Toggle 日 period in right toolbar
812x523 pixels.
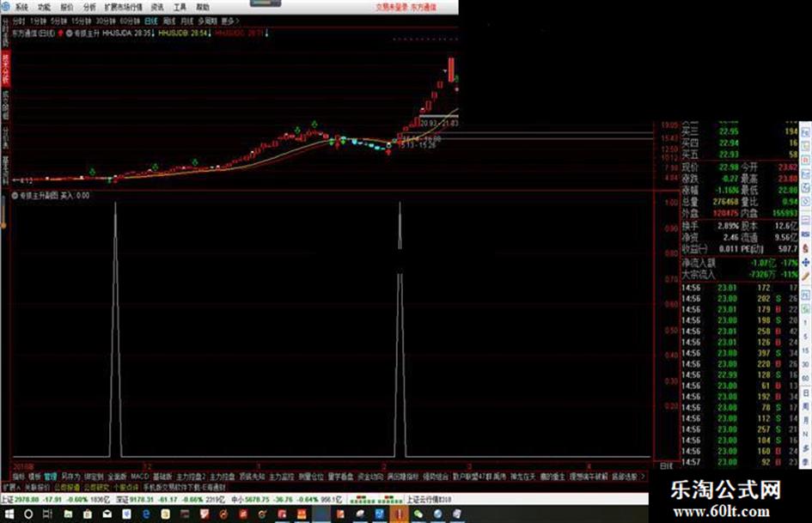[806, 392]
